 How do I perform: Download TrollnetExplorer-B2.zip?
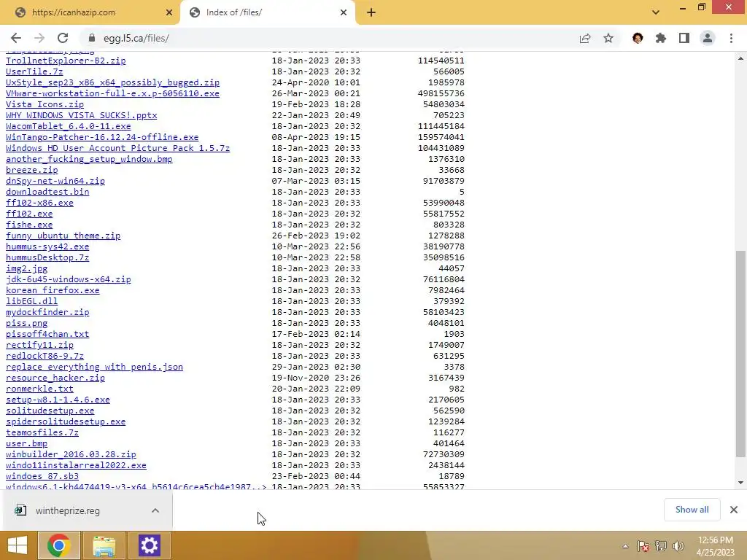point(66,61)
